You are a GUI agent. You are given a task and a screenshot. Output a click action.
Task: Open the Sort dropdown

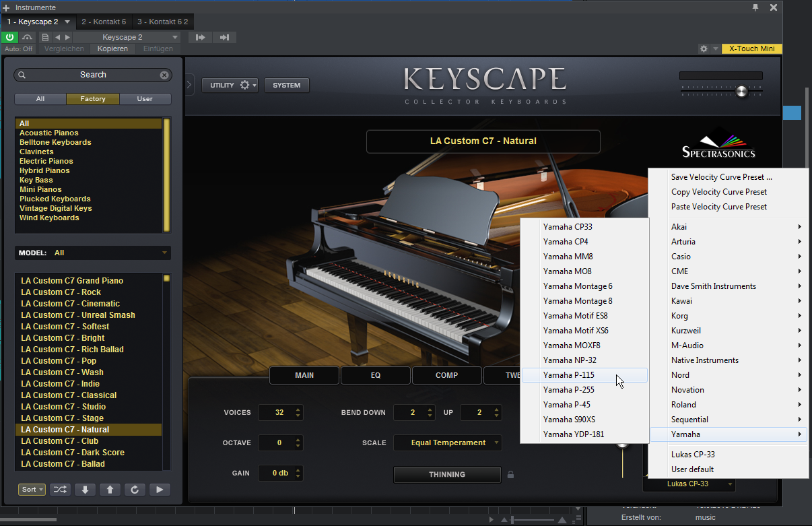32,490
